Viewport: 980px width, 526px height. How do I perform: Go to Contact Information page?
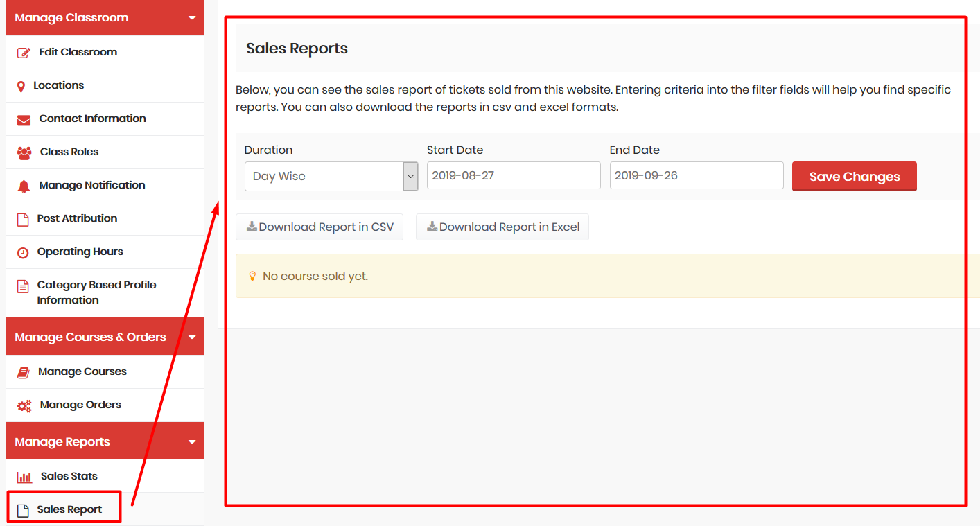(x=105, y=119)
